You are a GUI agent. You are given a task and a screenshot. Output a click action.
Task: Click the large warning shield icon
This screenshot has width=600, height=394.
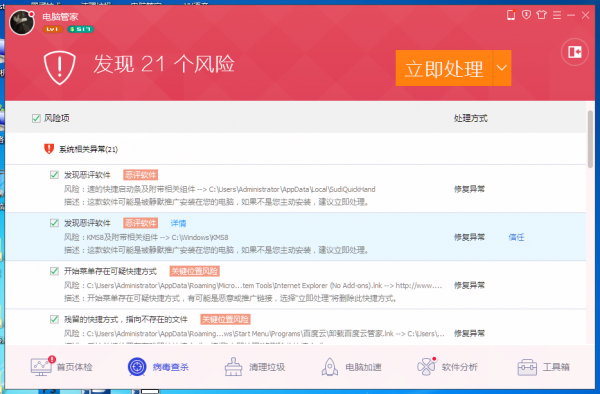(59, 68)
